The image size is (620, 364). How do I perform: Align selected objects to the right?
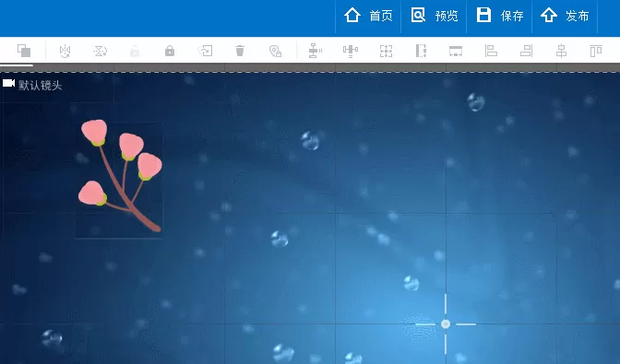526,51
